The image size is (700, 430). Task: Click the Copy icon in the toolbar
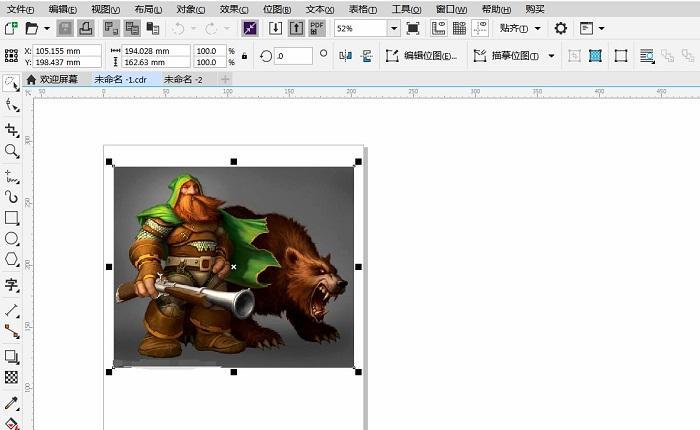132,29
